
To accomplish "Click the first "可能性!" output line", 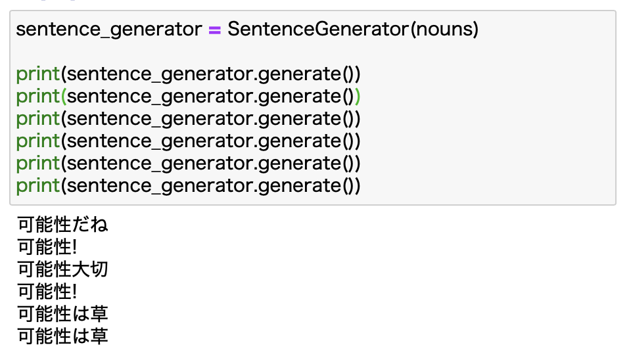I will click(x=47, y=247).
